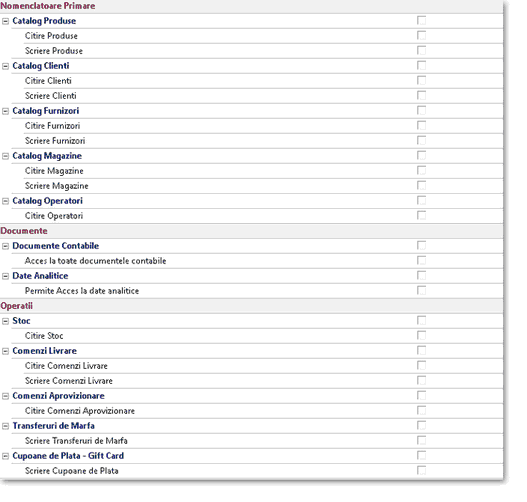
Task: Collapse the Catalog Clienti group
Action: 5,66
